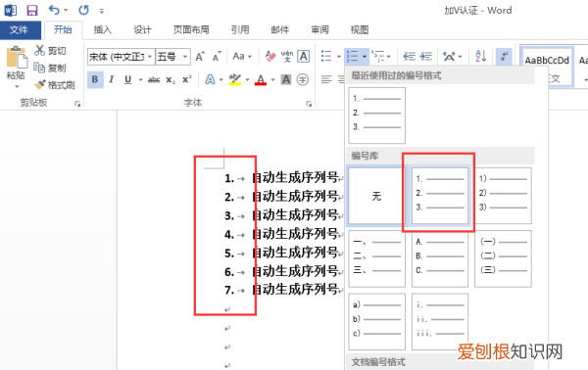Choose the A. B. C. numbering format

tap(440, 258)
